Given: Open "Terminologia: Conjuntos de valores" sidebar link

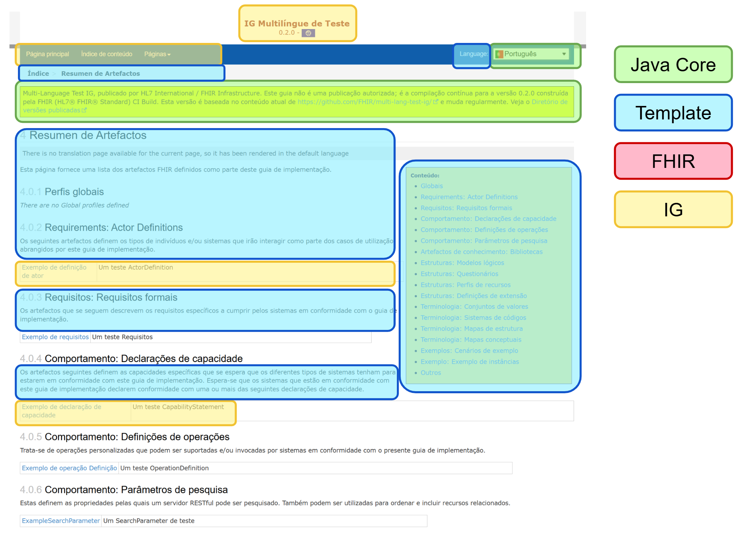Looking at the screenshot, I should click(x=474, y=306).
